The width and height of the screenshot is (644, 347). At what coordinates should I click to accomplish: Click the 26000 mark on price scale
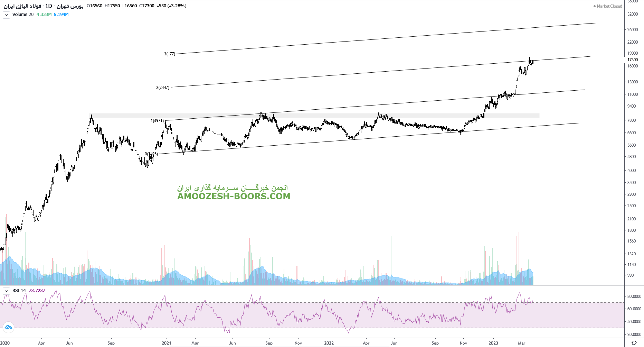633,30
